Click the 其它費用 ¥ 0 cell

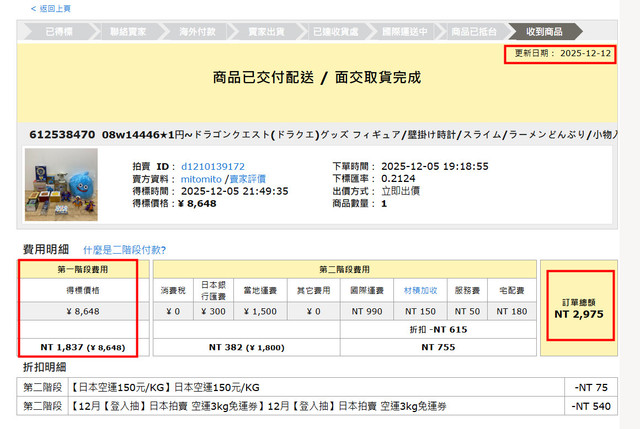[313, 311]
